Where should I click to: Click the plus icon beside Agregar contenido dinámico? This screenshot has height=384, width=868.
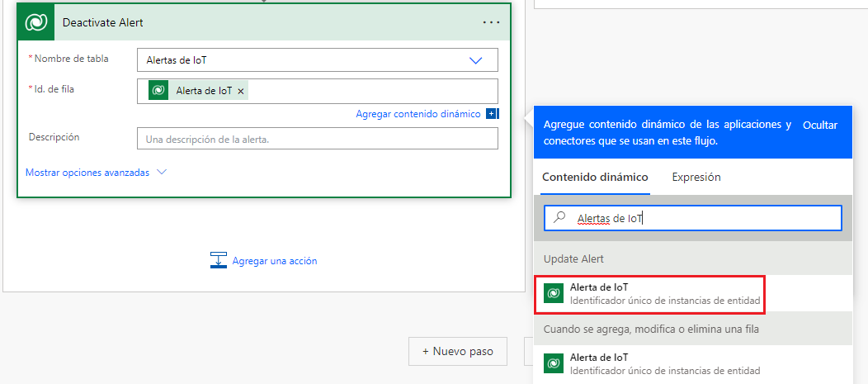click(491, 114)
